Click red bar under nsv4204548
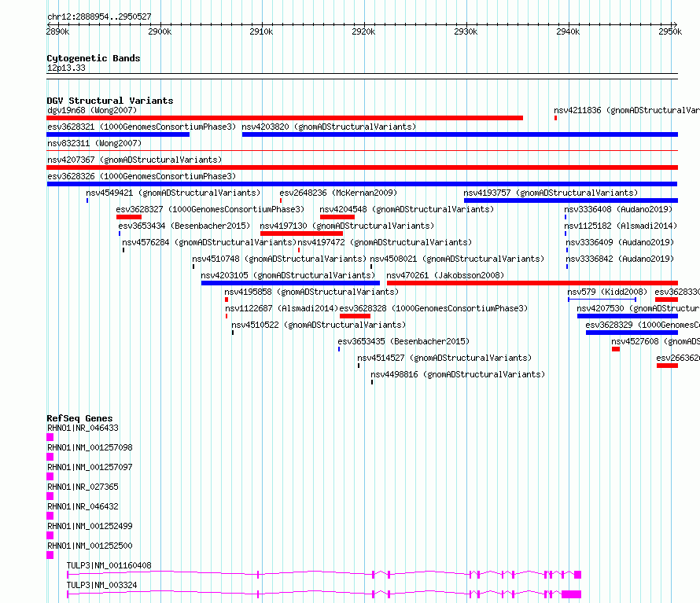 click(x=337, y=217)
